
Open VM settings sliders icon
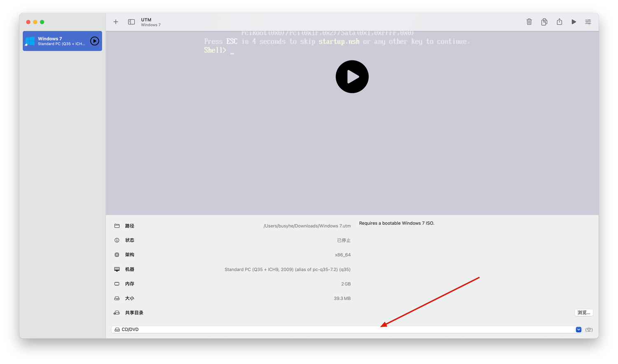[588, 22]
